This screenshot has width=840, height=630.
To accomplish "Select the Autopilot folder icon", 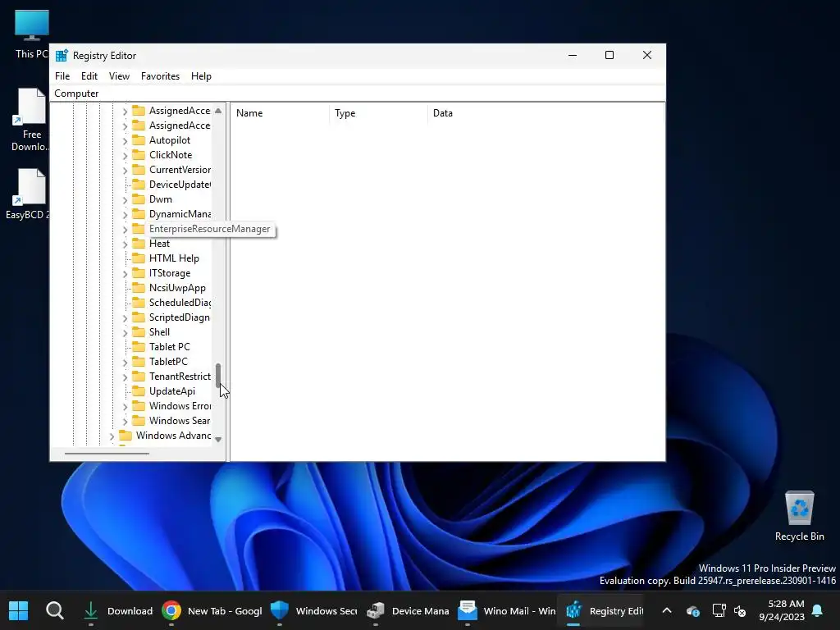I will click(x=139, y=139).
